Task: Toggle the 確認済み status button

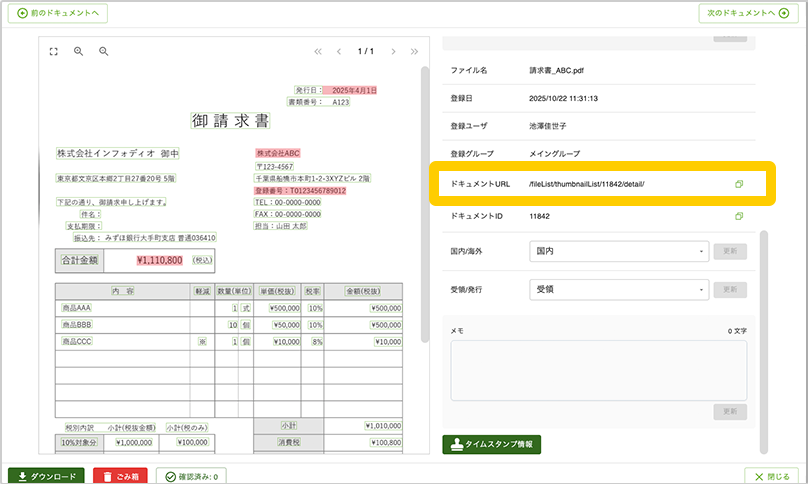Action: click(x=192, y=476)
